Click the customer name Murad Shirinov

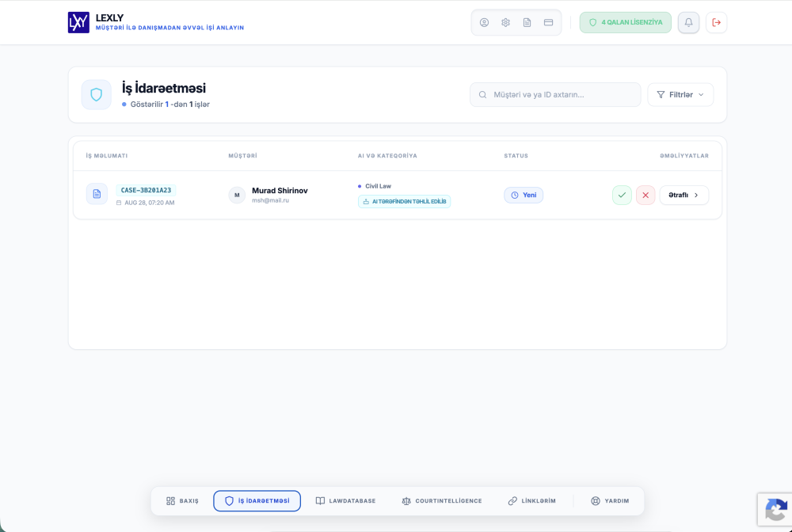point(280,190)
